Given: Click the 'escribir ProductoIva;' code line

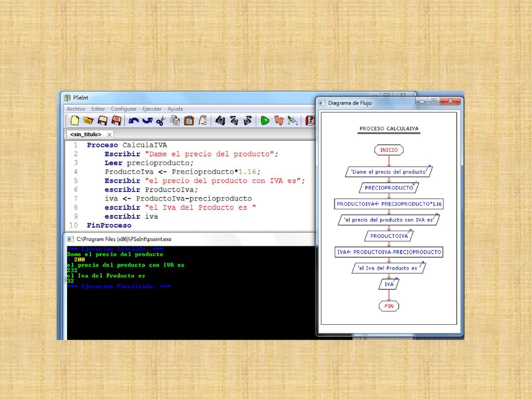Looking at the screenshot, I should tap(151, 190).
